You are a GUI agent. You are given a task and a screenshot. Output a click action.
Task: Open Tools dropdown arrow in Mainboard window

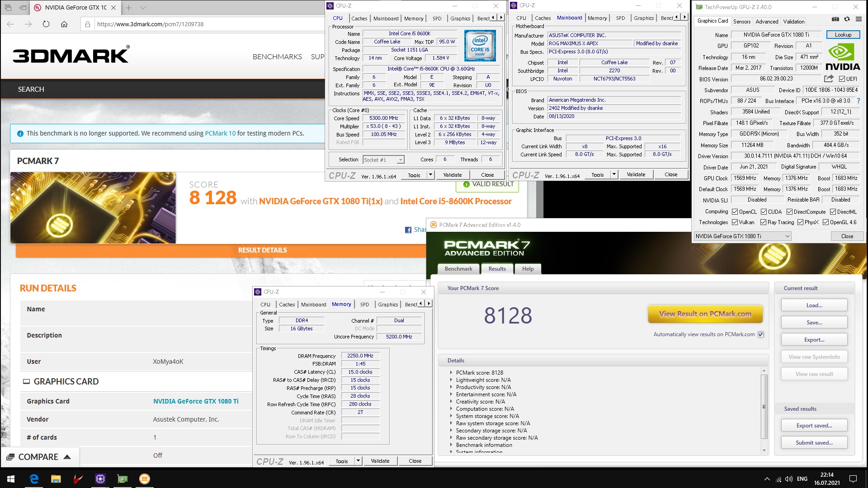pos(614,174)
